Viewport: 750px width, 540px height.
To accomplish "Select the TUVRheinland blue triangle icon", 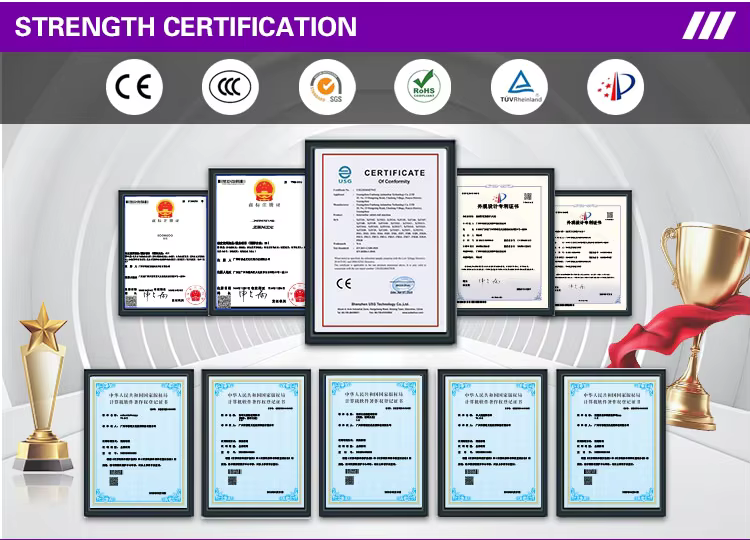I will (x=519, y=88).
